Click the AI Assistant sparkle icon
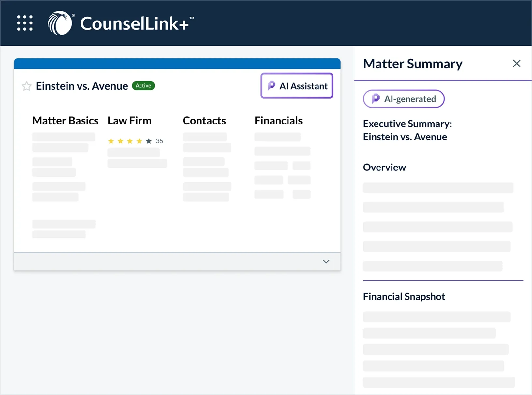The width and height of the screenshot is (532, 395). click(x=272, y=86)
